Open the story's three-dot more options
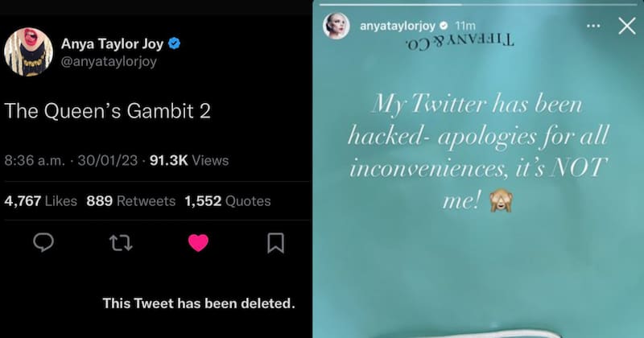The image size is (644, 338). [x=593, y=26]
